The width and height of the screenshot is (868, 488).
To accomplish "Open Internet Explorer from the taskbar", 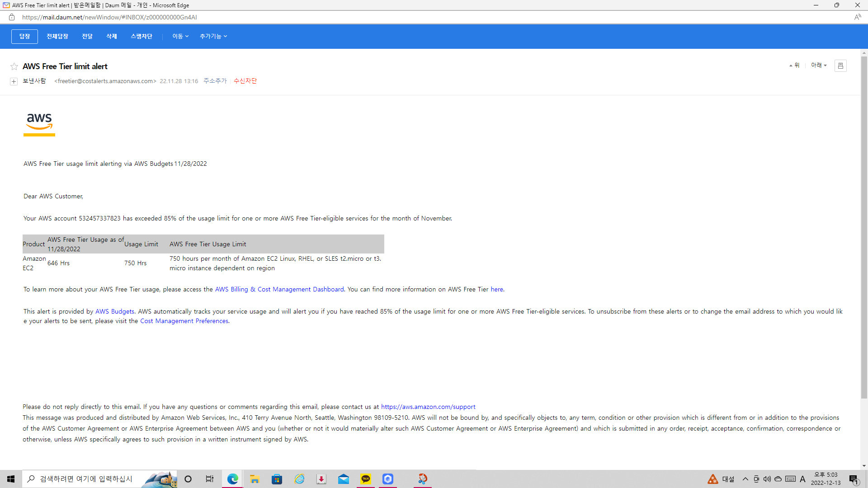I will click(x=299, y=479).
